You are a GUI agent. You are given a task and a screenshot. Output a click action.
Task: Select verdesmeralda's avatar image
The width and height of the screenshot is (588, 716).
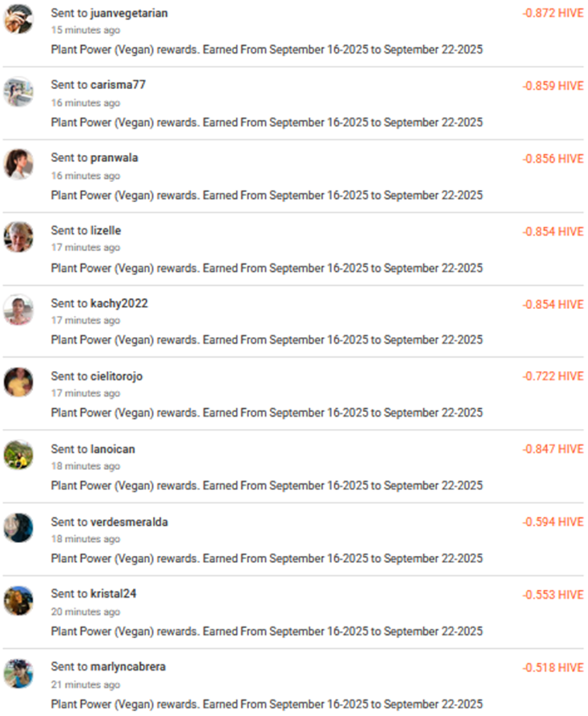pyautogui.click(x=18, y=528)
